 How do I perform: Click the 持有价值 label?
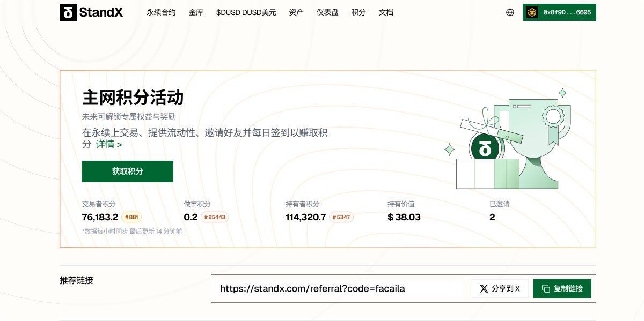[x=401, y=204]
